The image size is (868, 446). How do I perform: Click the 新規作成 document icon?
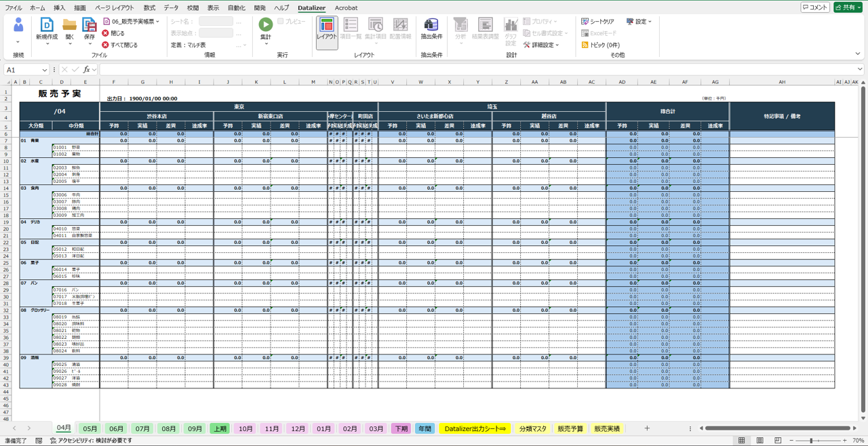(x=47, y=25)
